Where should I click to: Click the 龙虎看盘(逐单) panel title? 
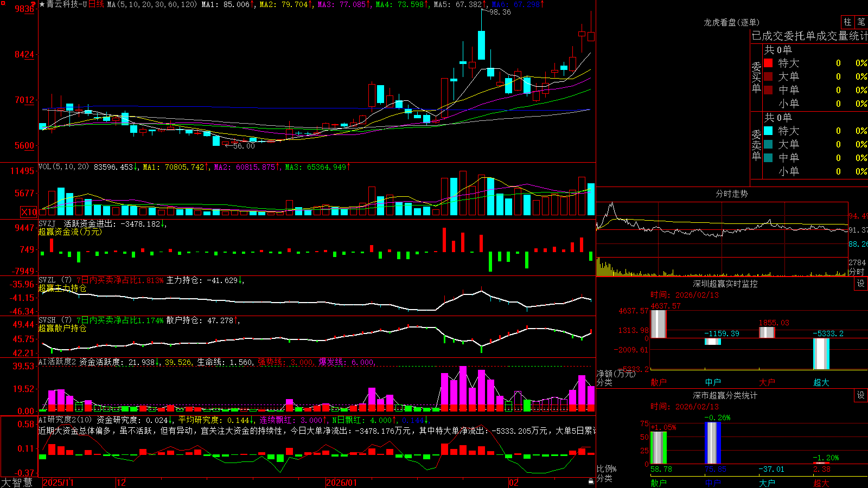732,22
